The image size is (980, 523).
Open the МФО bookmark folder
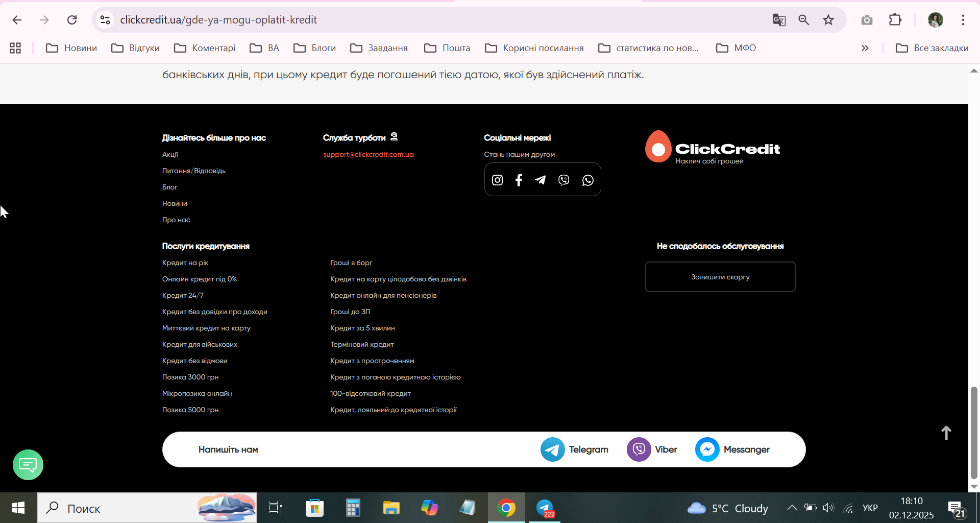pyautogui.click(x=736, y=48)
